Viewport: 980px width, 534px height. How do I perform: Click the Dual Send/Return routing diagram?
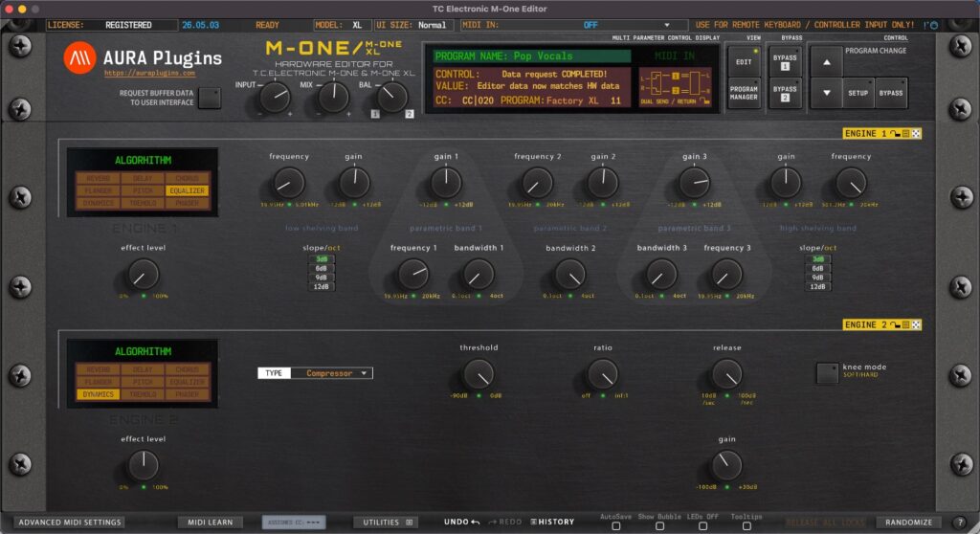(x=675, y=87)
